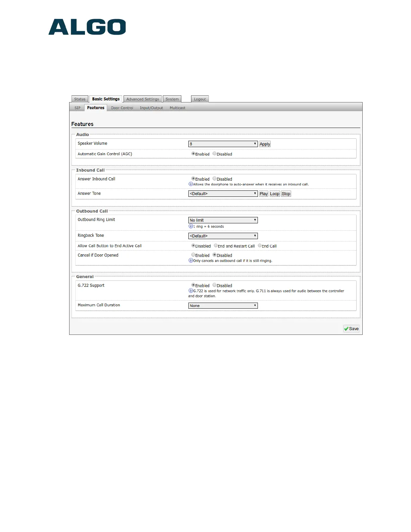
Task: Enable Automatic Gain Control
Action: pyautogui.click(x=193, y=154)
